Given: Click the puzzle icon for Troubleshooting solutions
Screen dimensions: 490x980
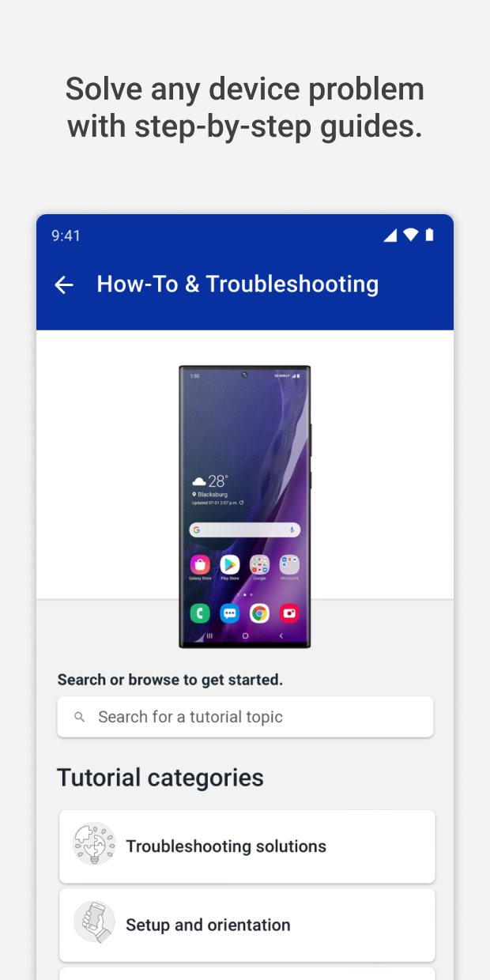Looking at the screenshot, I should tap(94, 843).
